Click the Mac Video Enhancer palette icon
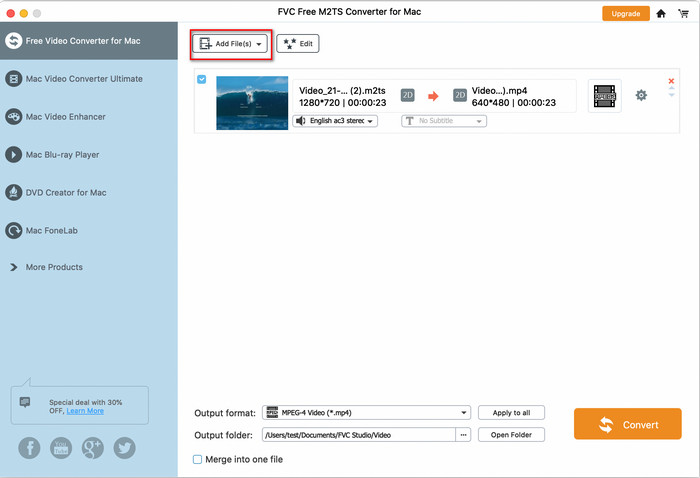 13,117
